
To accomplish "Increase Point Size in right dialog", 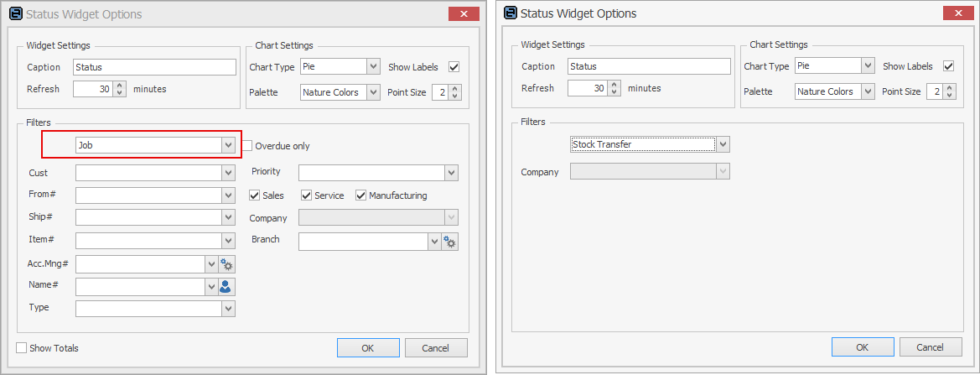I will coord(950,87).
